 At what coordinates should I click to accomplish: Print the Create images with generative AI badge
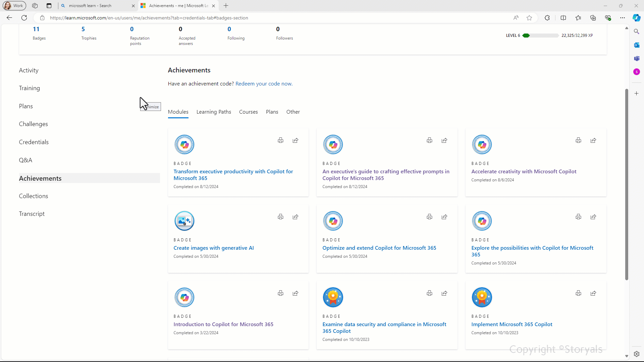(x=280, y=217)
